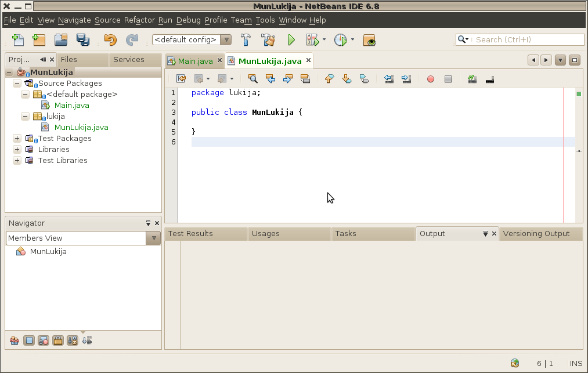Screen dimensions: 588x373
Task: Click the update status bar icon
Action: pyautogui.click(x=515, y=363)
